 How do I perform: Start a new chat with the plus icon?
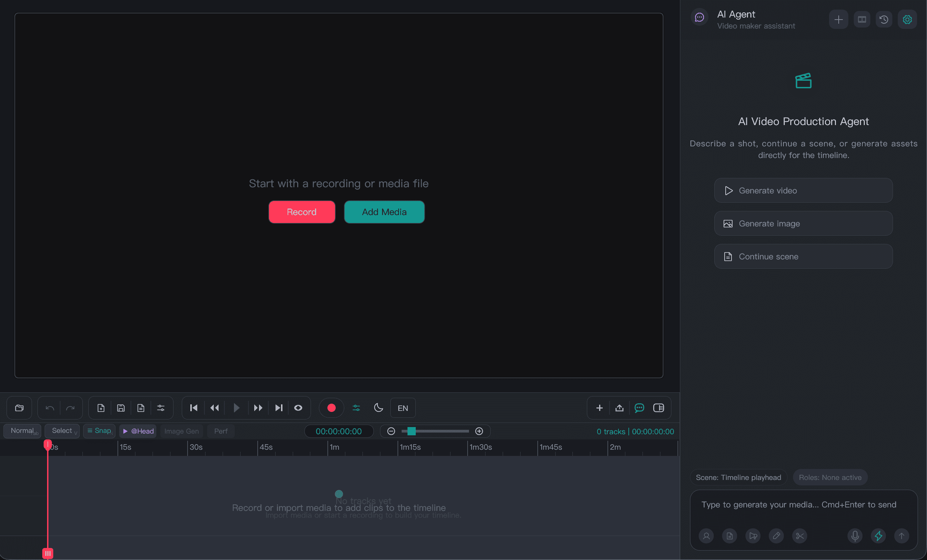pyautogui.click(x=838, y=20)
